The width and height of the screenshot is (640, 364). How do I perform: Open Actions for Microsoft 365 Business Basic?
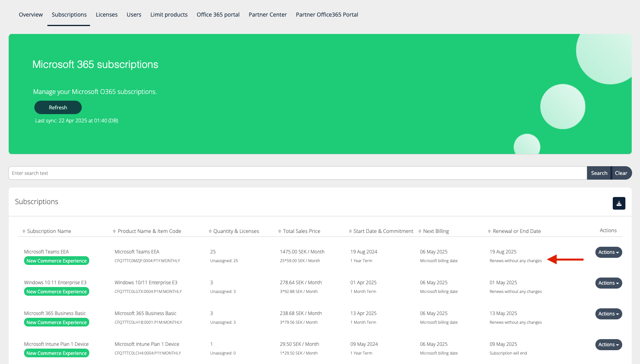[x=608, y=314]
